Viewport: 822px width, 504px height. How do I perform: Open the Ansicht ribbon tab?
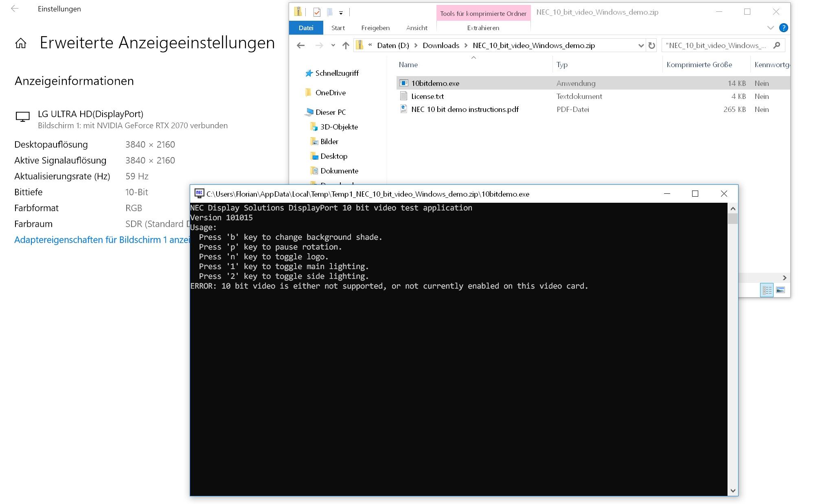coord(416,28)
